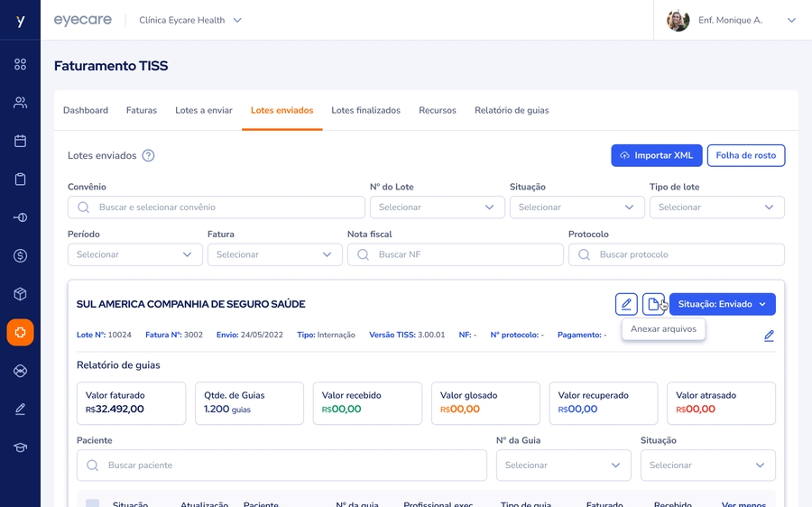The height and width of the screenshot is (507, 812).
Task: Expand the Nº do Lote dropdown
Action: point(438,207)
